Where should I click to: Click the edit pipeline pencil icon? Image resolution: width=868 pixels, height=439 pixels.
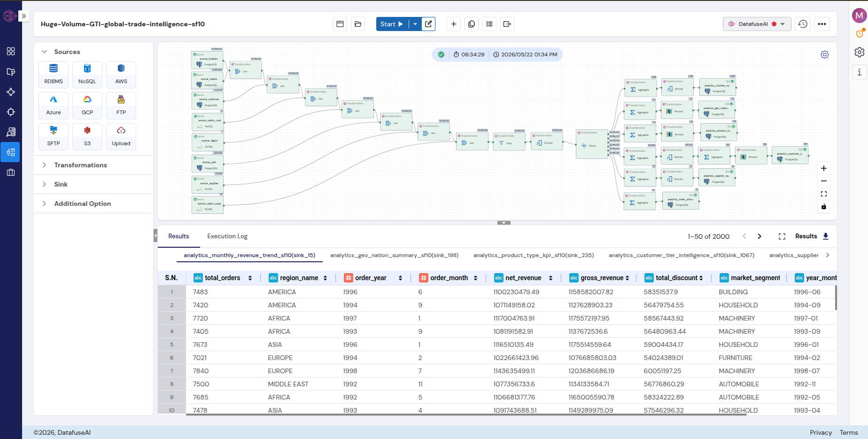pyautogui.click(x=428, y=24)
